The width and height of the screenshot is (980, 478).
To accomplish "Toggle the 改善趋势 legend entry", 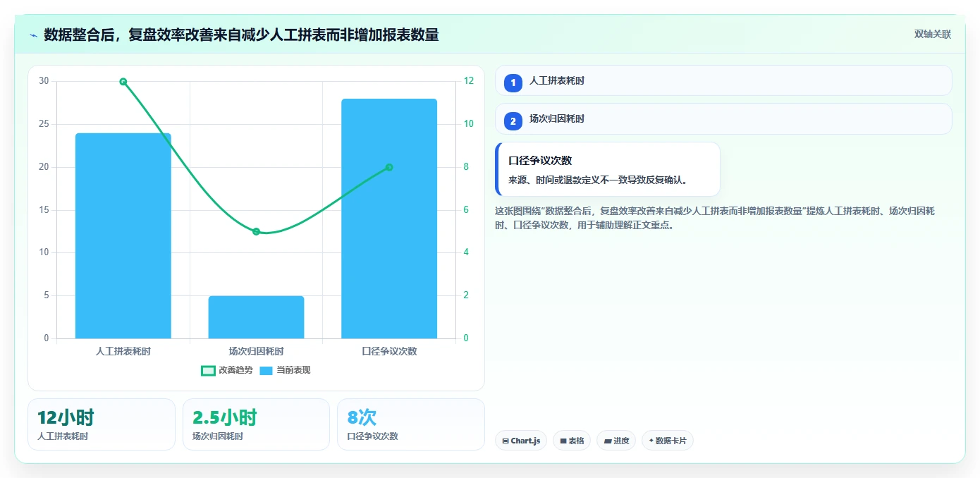I will (226, 370).
